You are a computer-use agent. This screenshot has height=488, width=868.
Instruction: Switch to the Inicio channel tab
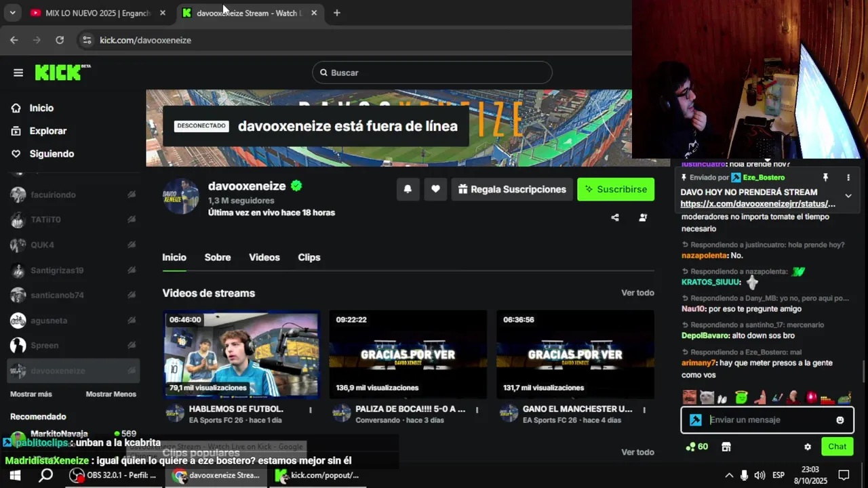[174, 258]
